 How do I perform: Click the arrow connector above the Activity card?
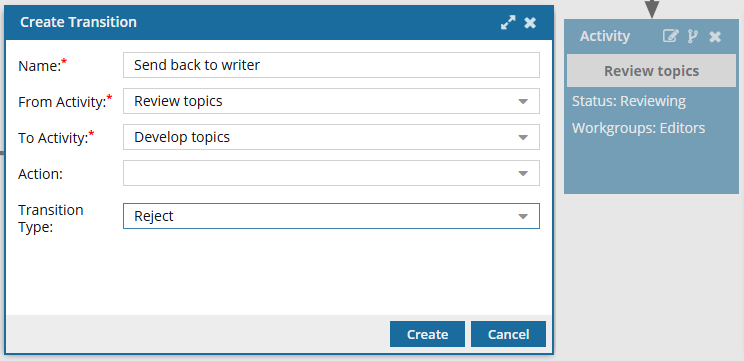[x=652, y=9]
